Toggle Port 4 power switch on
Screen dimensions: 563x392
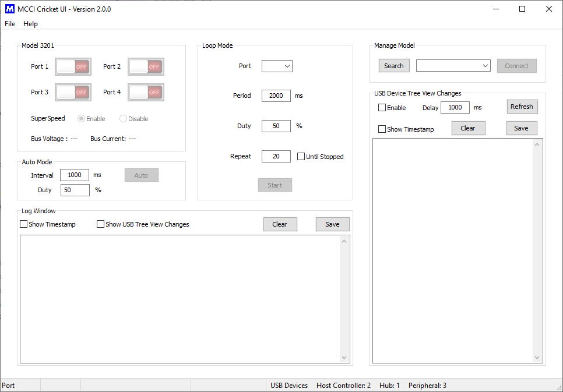[146, 92]
